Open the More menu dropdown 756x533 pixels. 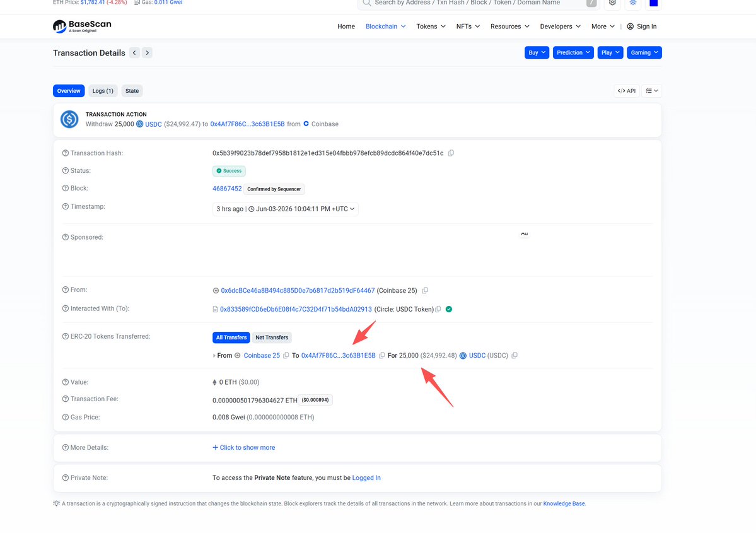pyautogui.click(x=603, y=26)
